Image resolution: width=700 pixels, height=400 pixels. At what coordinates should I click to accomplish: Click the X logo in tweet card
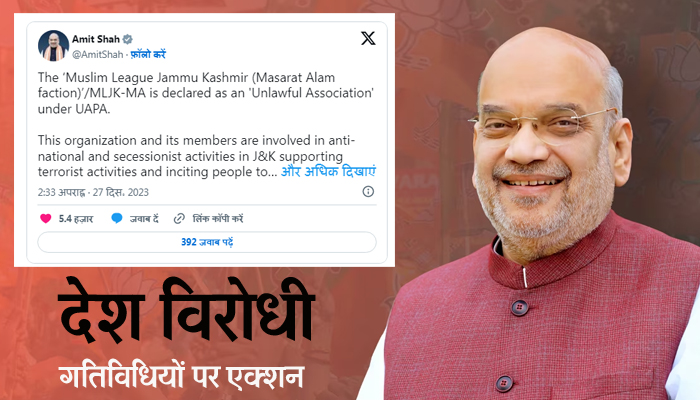pyautogui.click(x=368, y=38)
